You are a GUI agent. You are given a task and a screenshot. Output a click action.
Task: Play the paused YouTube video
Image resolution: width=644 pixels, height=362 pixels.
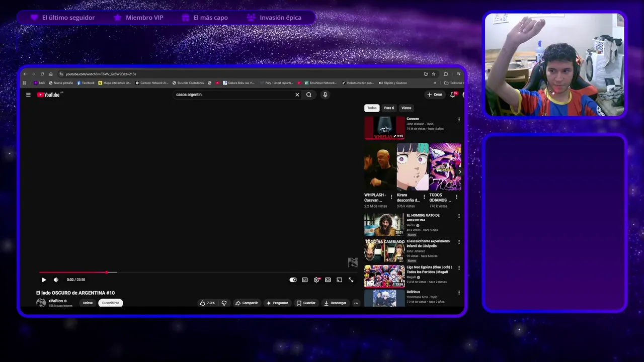[44, 280]
